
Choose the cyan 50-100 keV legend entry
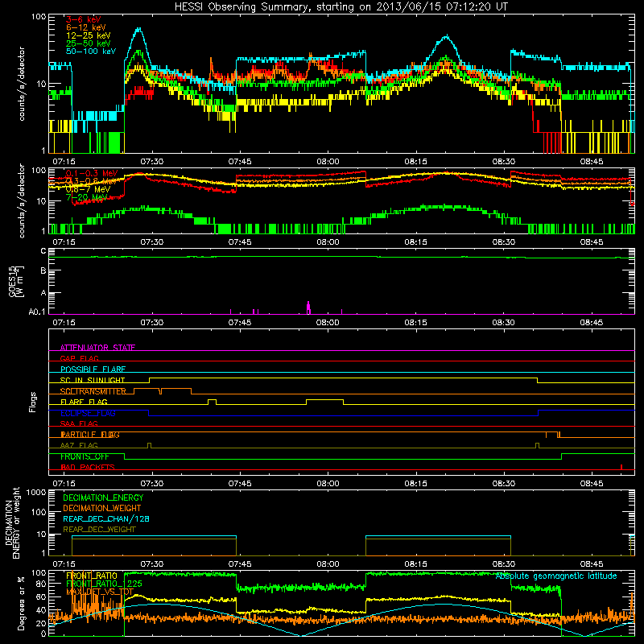(x=91, y=52)
